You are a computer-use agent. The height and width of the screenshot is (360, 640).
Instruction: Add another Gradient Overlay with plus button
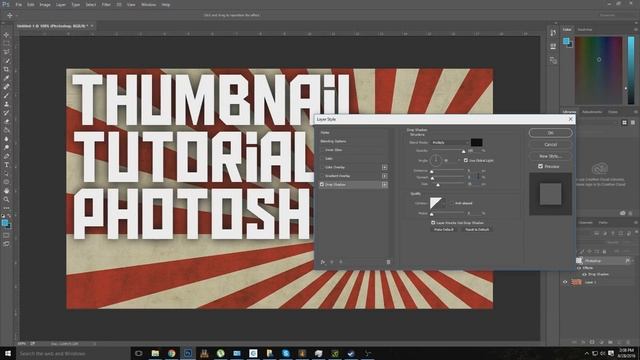[x=384, y=176]
